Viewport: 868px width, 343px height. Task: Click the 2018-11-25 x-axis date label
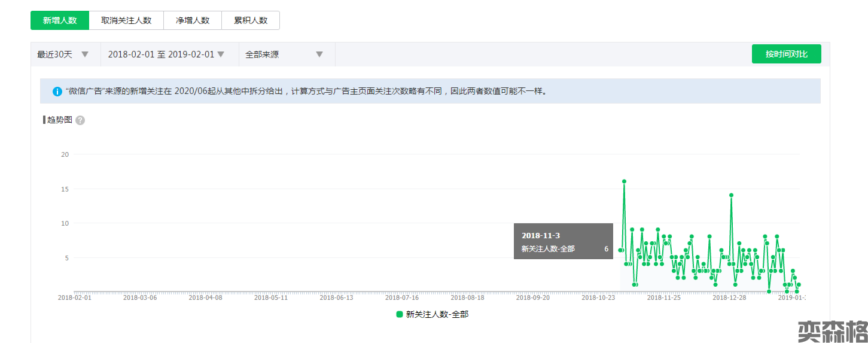[663, 298]
